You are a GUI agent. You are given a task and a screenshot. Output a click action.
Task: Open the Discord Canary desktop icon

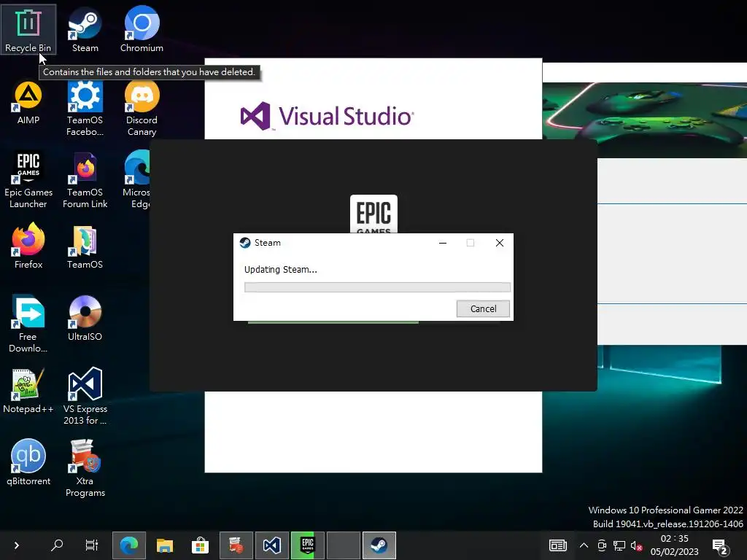(x=142, y=109)
